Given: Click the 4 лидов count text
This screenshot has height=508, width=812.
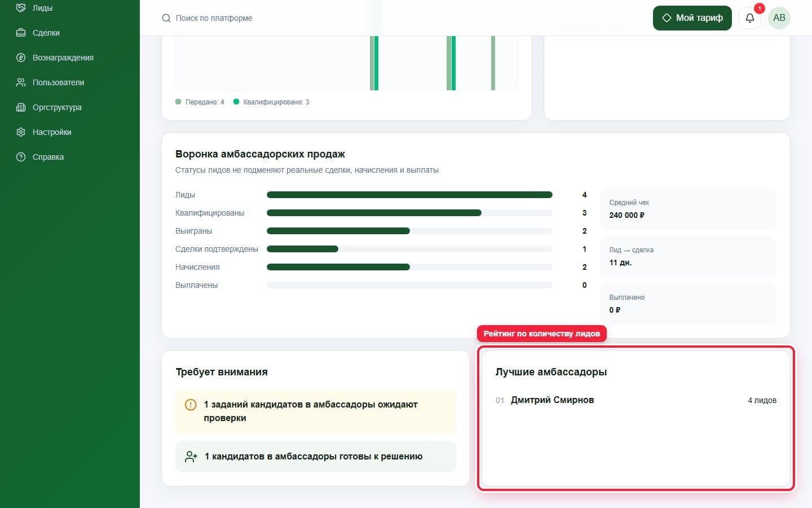Looking at the screenshot, I should [x=762, y=400].
